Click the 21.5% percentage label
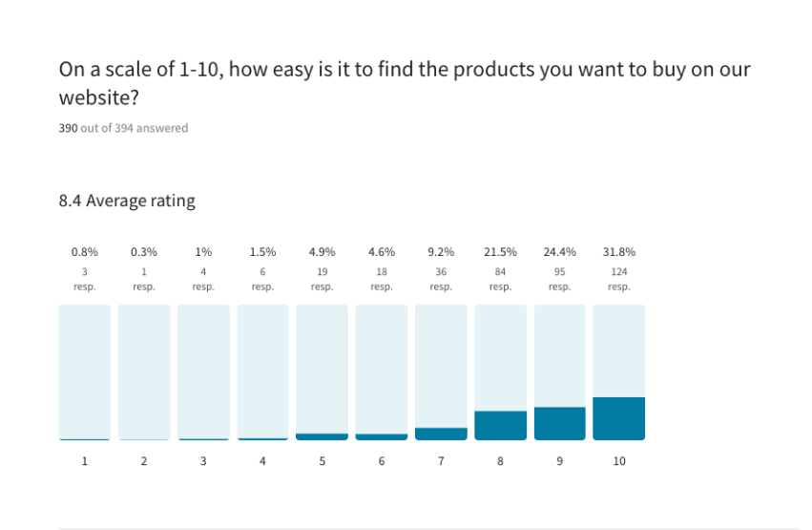The image size is (812, 530). click(x=500, y=252)
